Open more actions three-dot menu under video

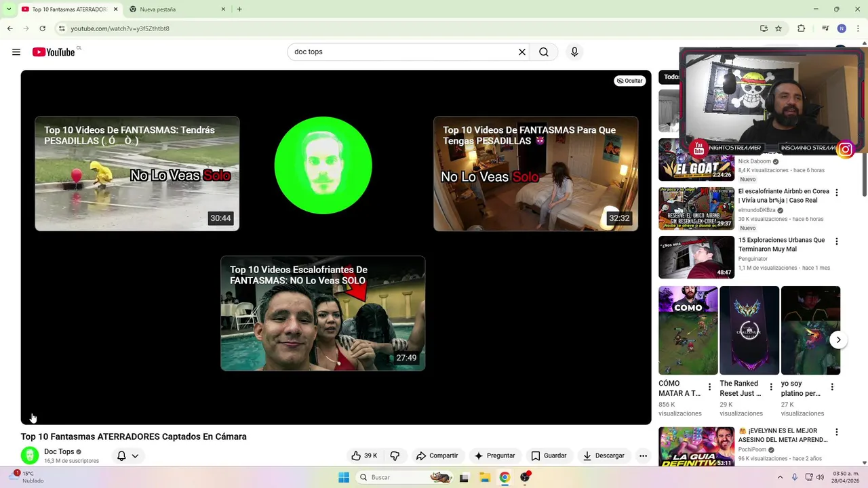click(x=643, y=455)
